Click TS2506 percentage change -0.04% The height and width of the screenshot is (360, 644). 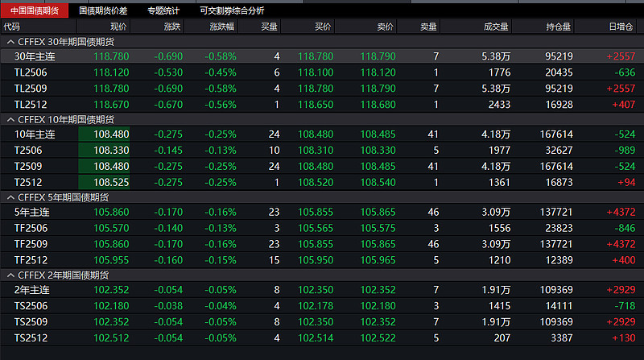tap(221, 306)
